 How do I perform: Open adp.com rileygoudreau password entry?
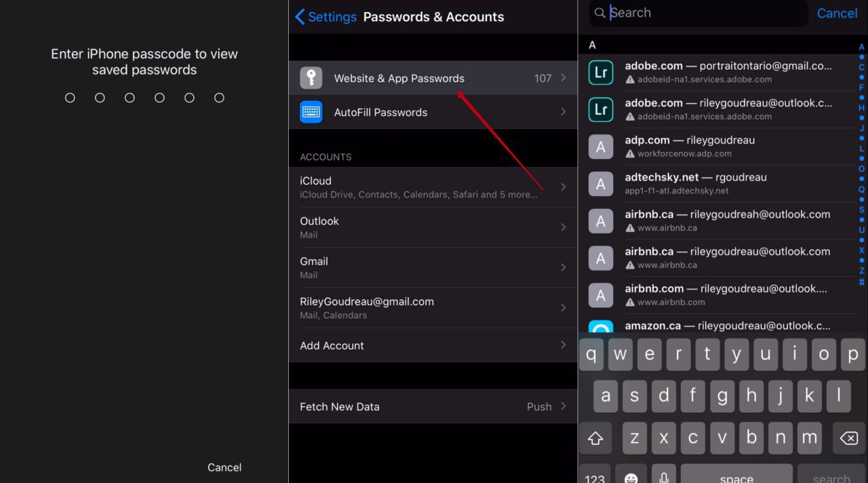point(717,147)
